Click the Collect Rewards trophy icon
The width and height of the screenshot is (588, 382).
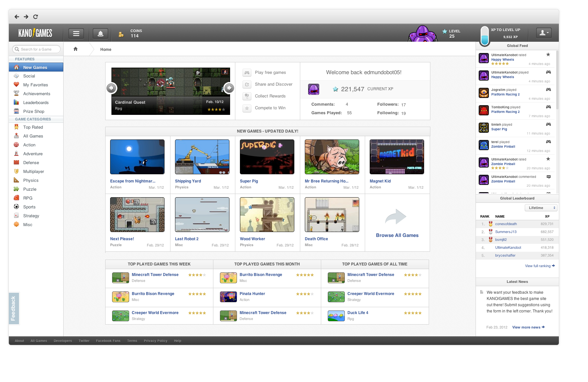click(x=247, y=96)
